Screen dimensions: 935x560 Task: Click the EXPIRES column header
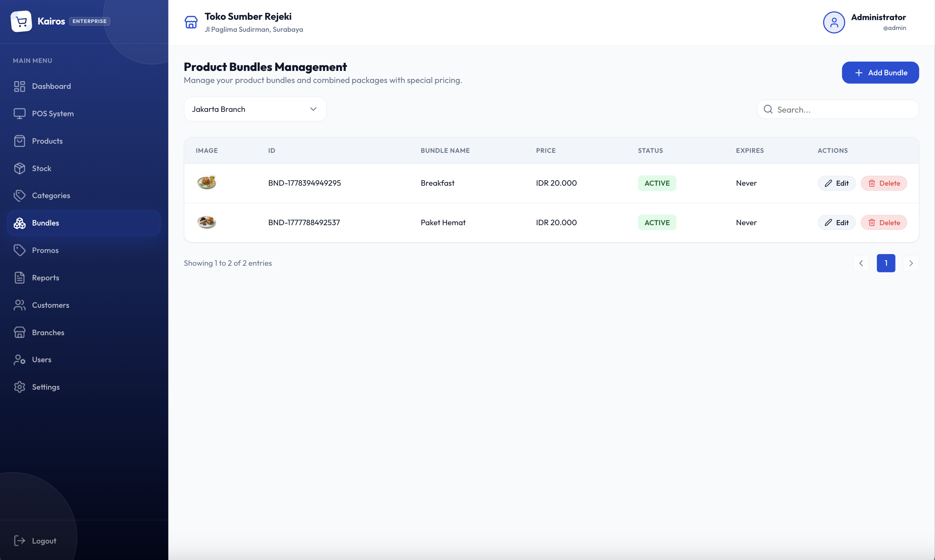(x=750, y=151)
